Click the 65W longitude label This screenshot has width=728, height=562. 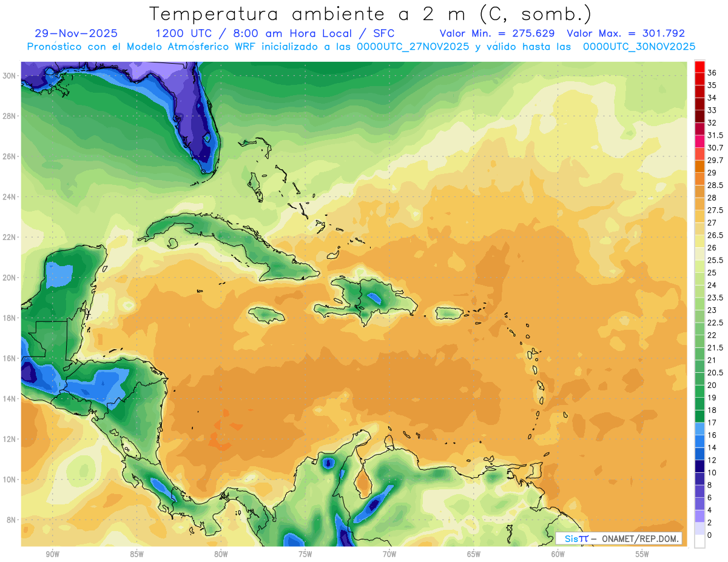474,554
